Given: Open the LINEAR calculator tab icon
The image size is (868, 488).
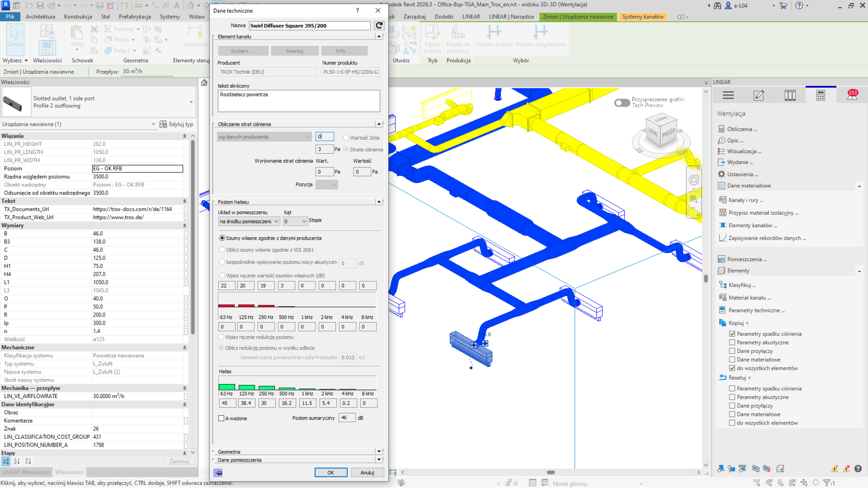Looking at the screenshot, I should click(x=821, y=96).
